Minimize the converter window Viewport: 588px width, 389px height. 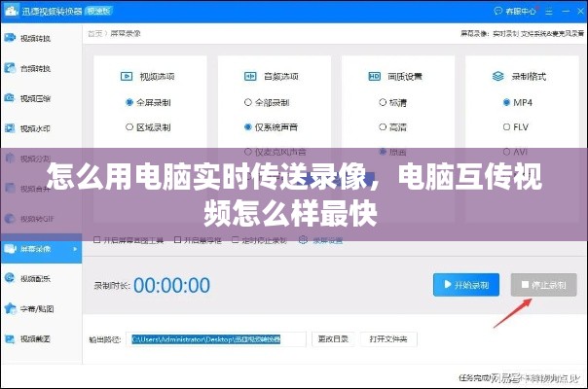point(566,12)
